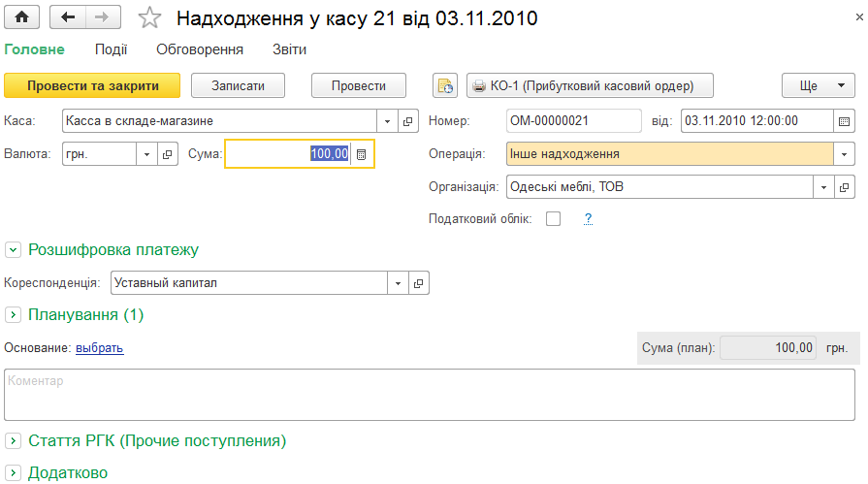Click the Записати button
Image resolution: width=868 pixels, height=484 pixels.
coord(238,85)
